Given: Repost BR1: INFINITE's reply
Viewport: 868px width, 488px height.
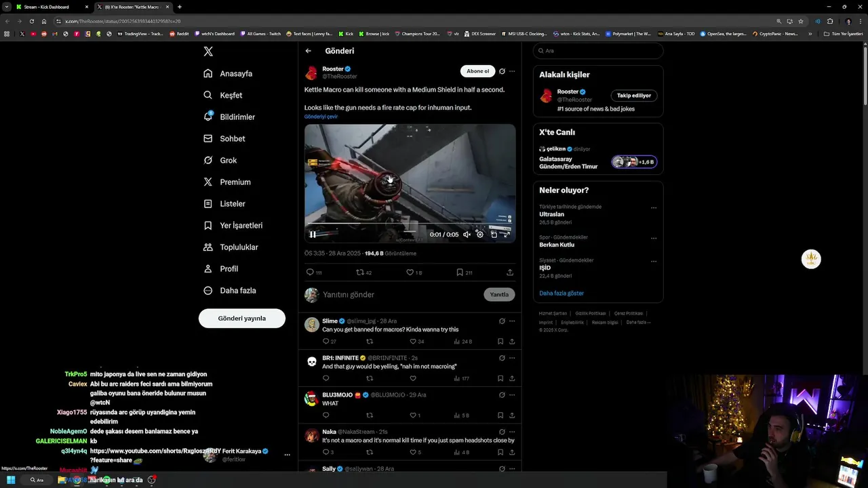Looking at the screenshot, I should click(370, 378).
